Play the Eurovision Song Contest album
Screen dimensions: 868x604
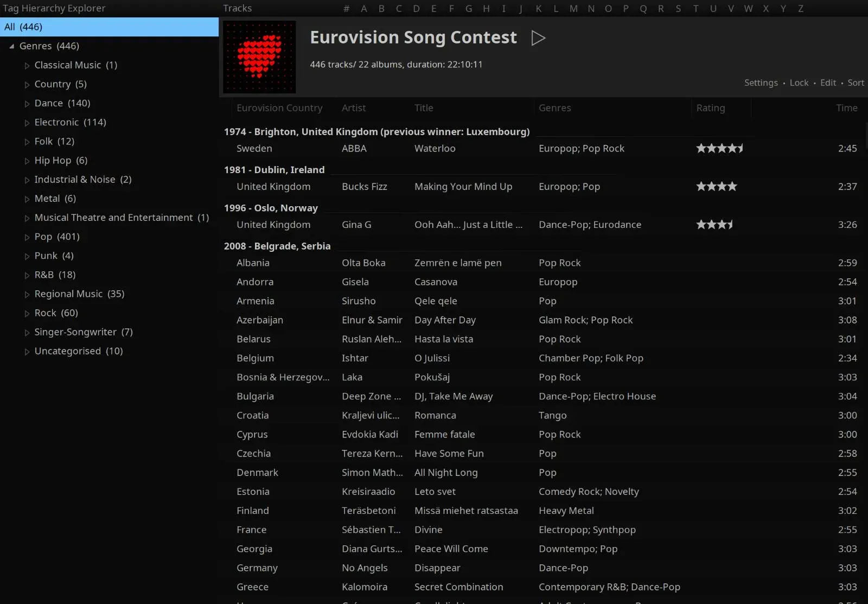(x=538, y=38)
